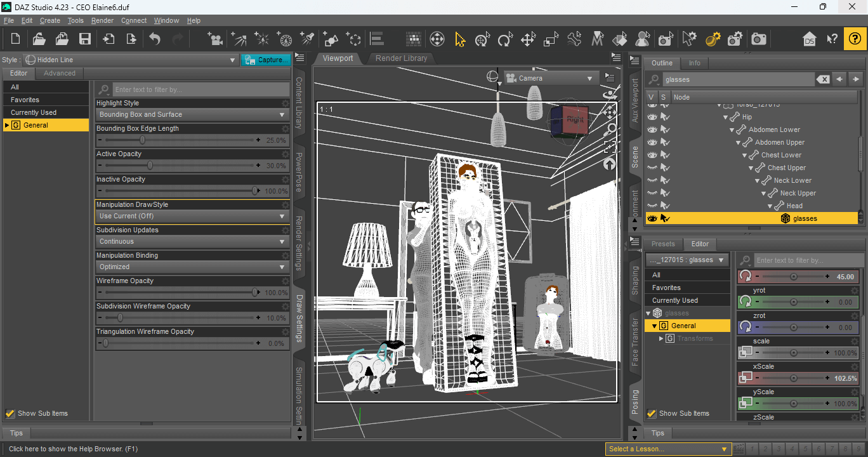Screen dimensions: 868x457
Task: Open the Render menu
Action: click(102, 20)
